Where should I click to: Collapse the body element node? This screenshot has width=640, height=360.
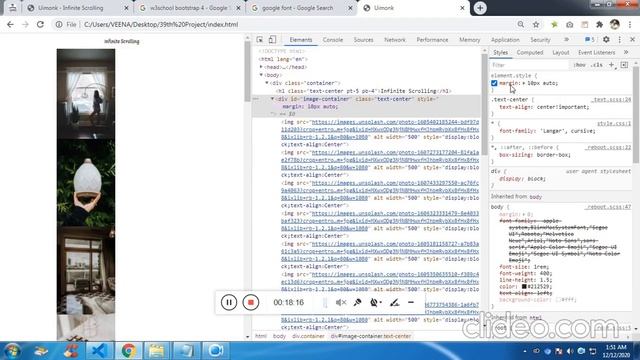[x=261, y=75]
